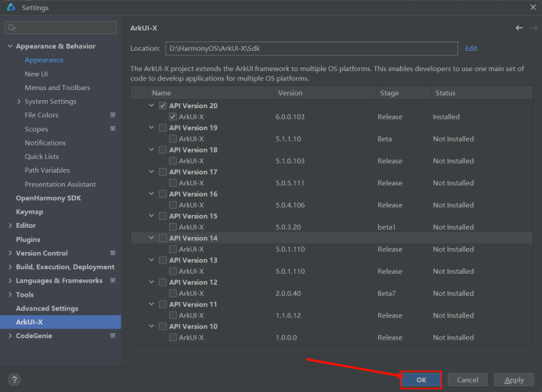
Task: Check ArkUI-X 1.0.0.0 checkbox
Action: 173,337
